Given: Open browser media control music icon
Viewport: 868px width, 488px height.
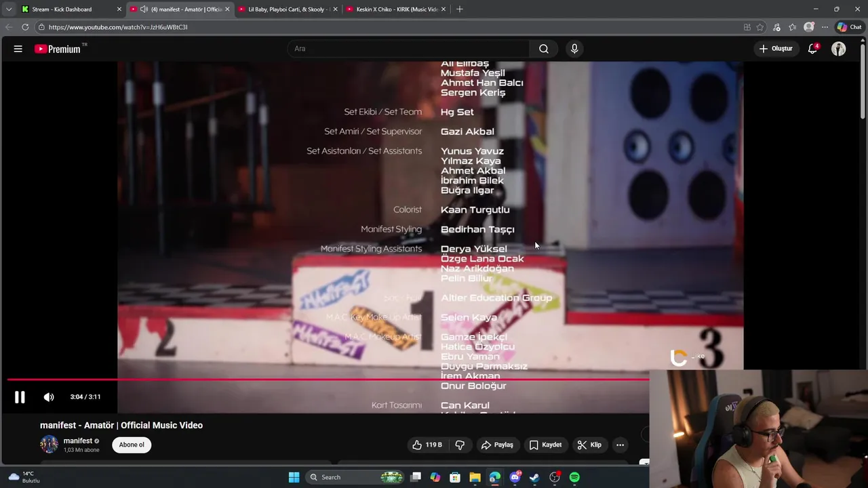Looking at the screenshot, I should click(776, 27).
